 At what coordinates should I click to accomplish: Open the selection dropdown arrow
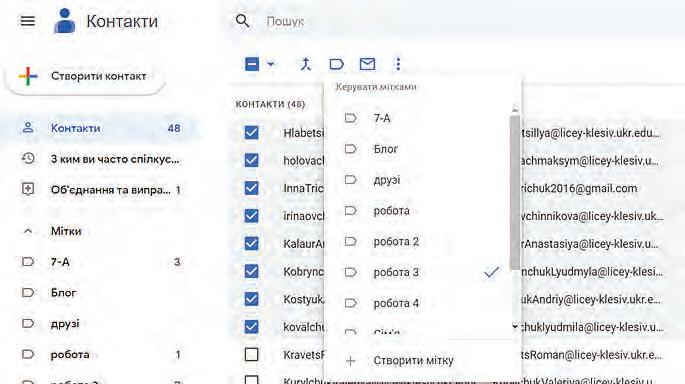pos(271,64)
